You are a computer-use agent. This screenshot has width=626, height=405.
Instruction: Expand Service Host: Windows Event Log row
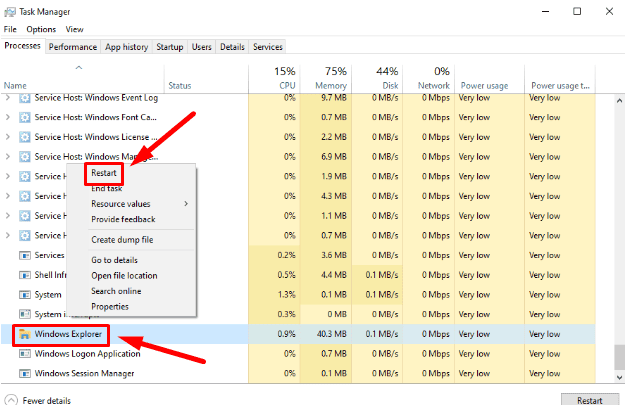coord(8,98)
